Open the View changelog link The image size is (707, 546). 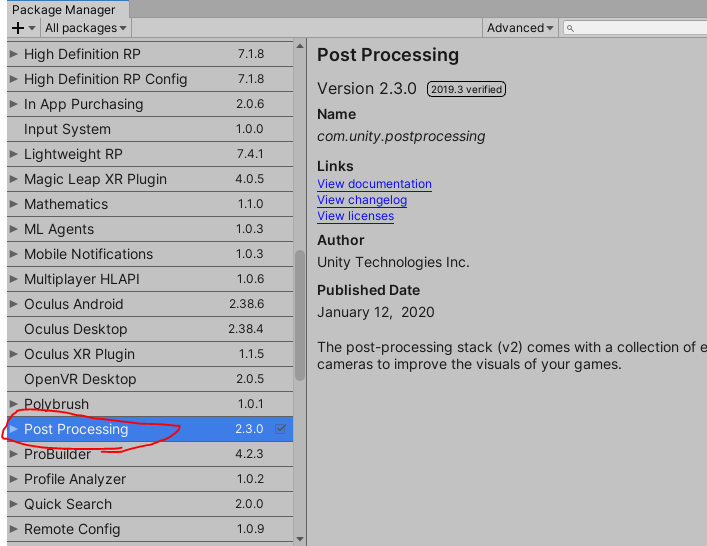coord(362,200)
